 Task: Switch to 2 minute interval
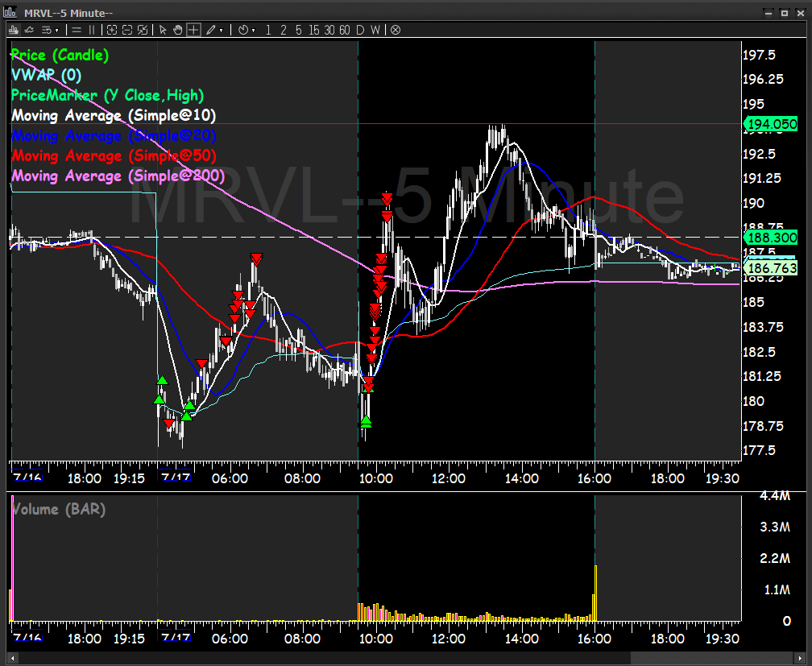pyautogui.click(x=284, y=30)
